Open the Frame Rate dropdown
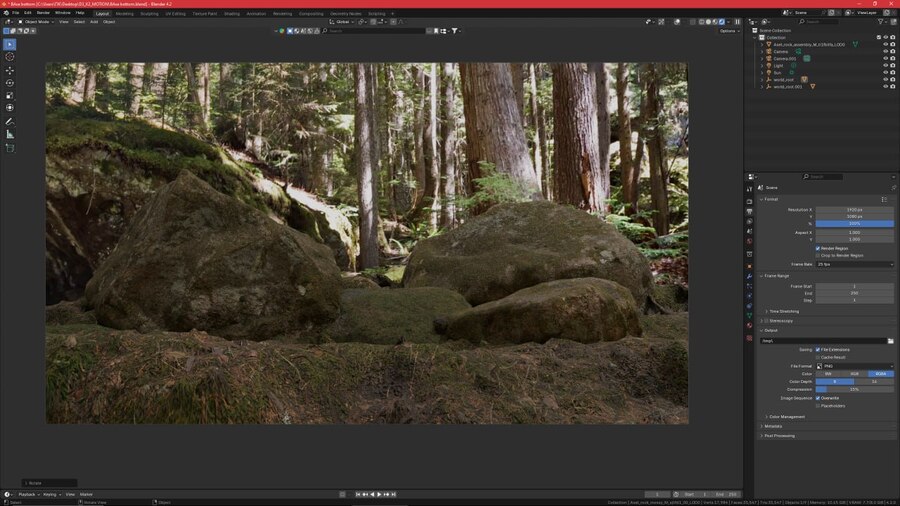The image size is (900, 506). (855, 264)
